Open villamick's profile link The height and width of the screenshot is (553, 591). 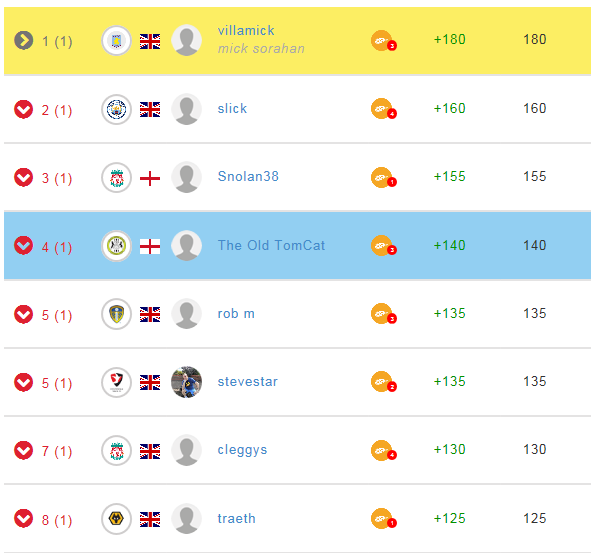point(246,31)
